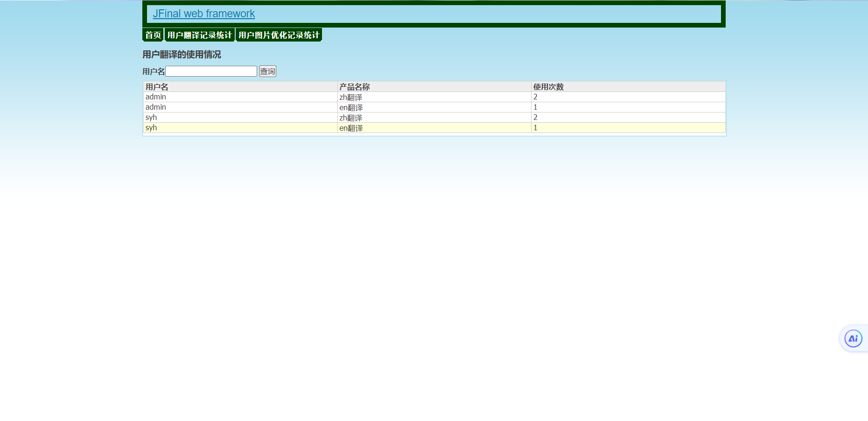Screen dimensions: 868x421
Task: Open the floating AI assistant icon
Action: pyautogui.click(x=853, y=339)
